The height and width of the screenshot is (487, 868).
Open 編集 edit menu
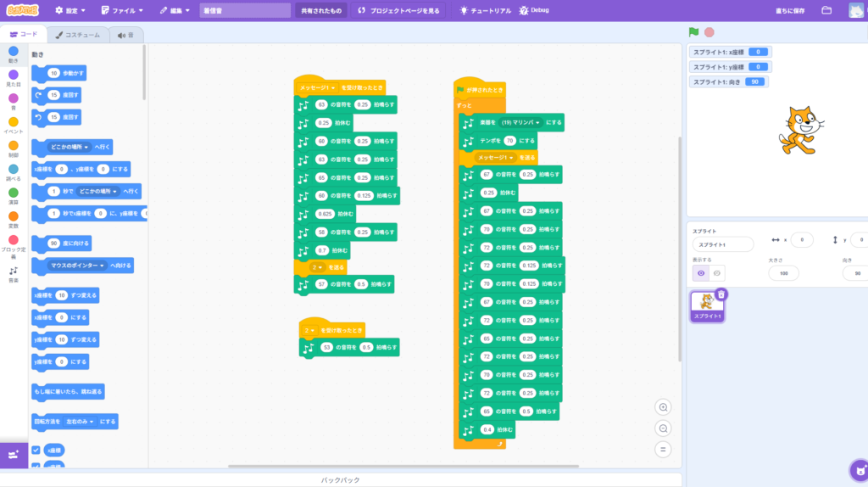pyautogui.click(x=175, y=10)
